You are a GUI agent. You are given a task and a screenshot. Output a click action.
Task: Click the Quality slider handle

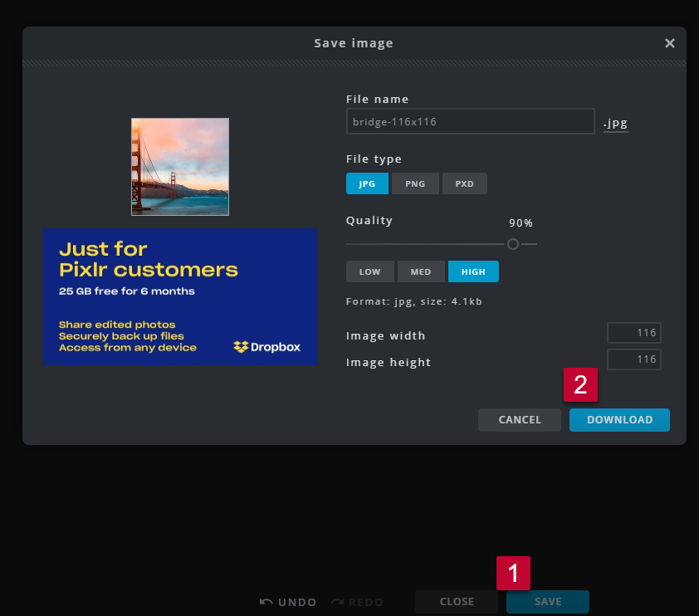tap(513, 244)
